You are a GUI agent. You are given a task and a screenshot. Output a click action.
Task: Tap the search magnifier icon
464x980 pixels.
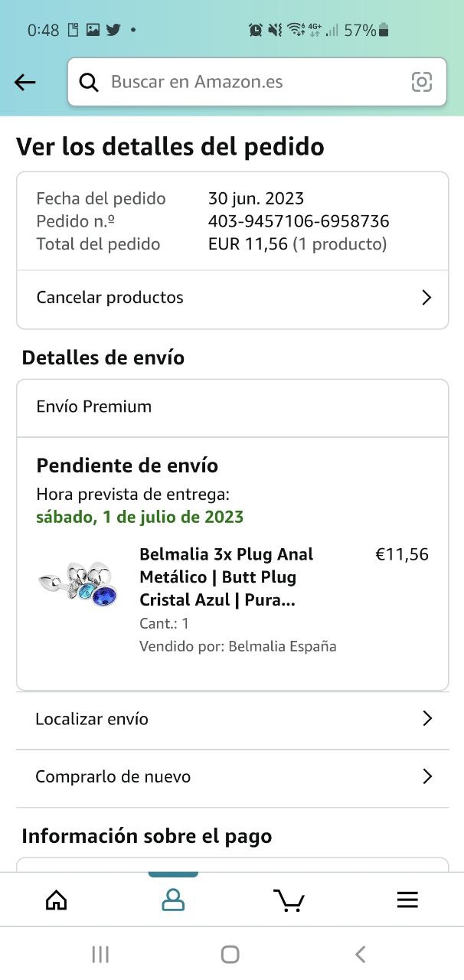coord(90,83)
